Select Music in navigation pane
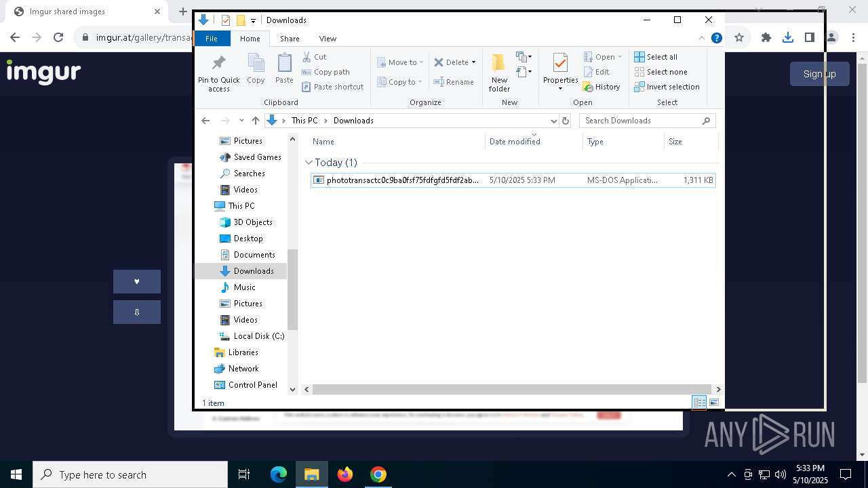Image resolution: width=868 pixels, height=488 pixels. 237,287
